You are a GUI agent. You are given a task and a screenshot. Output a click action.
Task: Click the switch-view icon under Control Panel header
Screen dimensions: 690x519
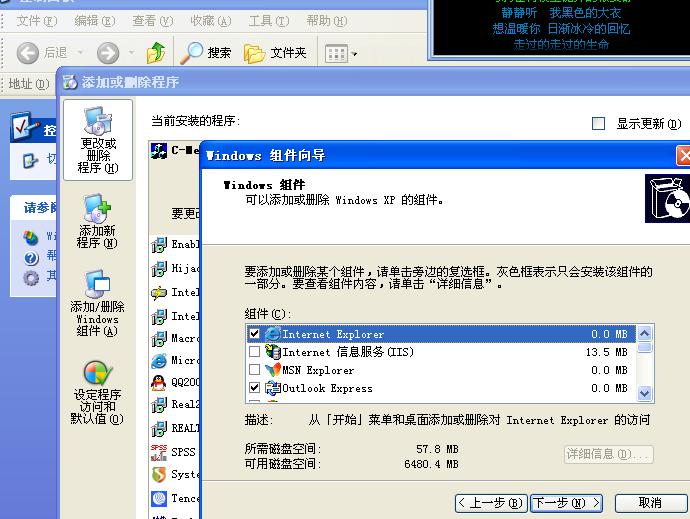(30, 160)
